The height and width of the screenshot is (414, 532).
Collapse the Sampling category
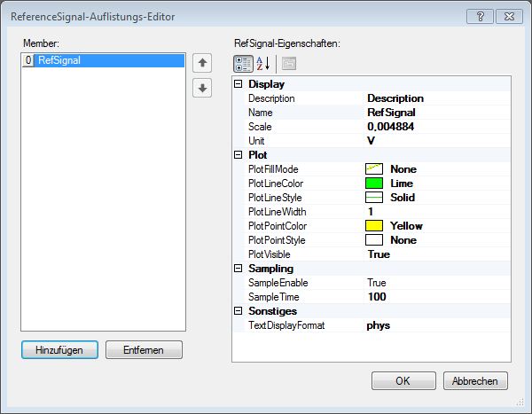tap(239, 269)
